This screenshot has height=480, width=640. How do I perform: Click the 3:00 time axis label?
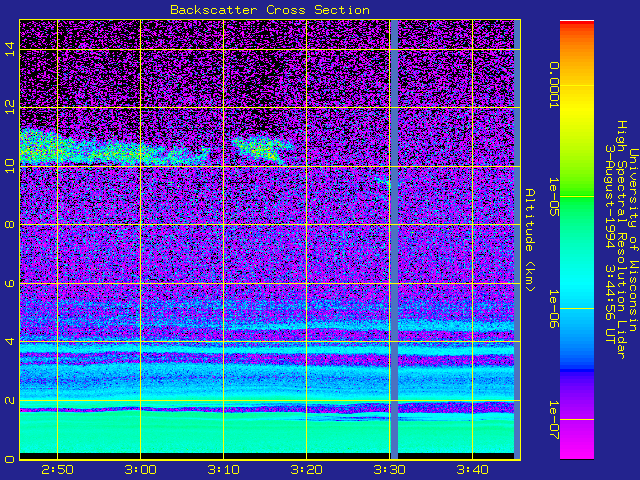[x=140, y=470]
